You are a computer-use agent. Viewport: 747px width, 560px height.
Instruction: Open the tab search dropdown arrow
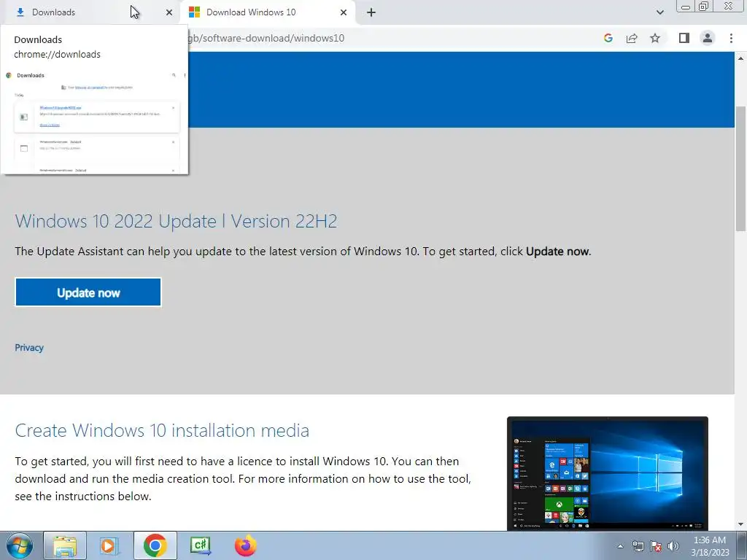tap(659, 12)
